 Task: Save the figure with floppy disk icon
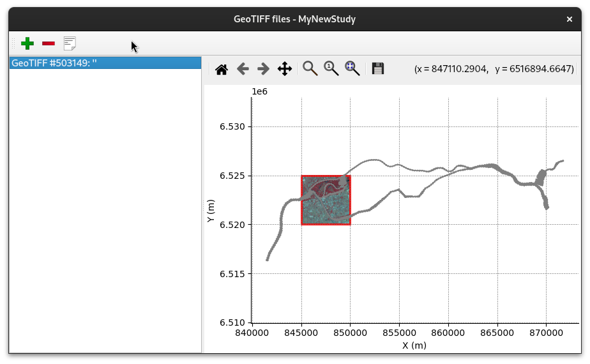click(x=378, y=69)
